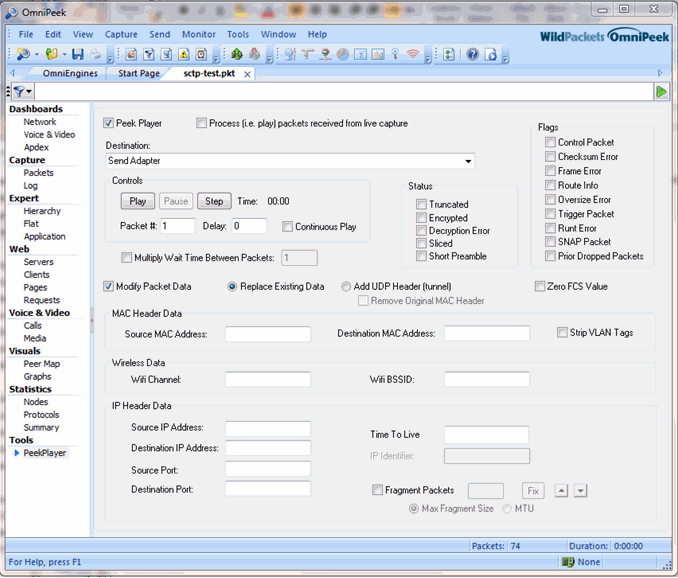Open the Packets view in sidebar
This screenshot has height=578, width=678.
coord(38,173)
